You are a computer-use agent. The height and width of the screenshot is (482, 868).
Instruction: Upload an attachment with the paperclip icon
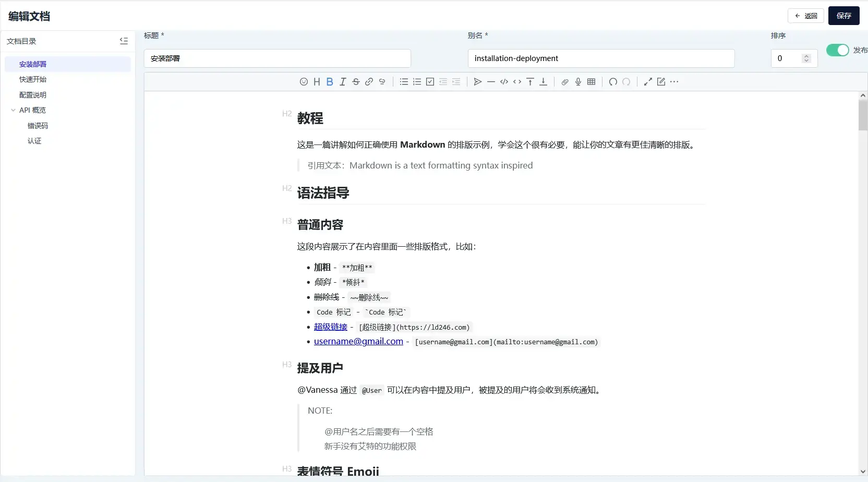tap(565, 81)
